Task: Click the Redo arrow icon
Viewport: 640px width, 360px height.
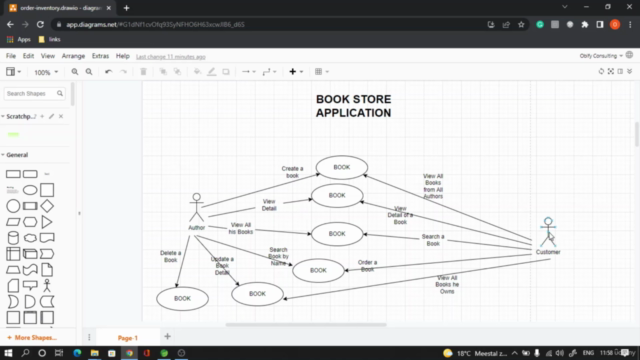Action: 123,72
